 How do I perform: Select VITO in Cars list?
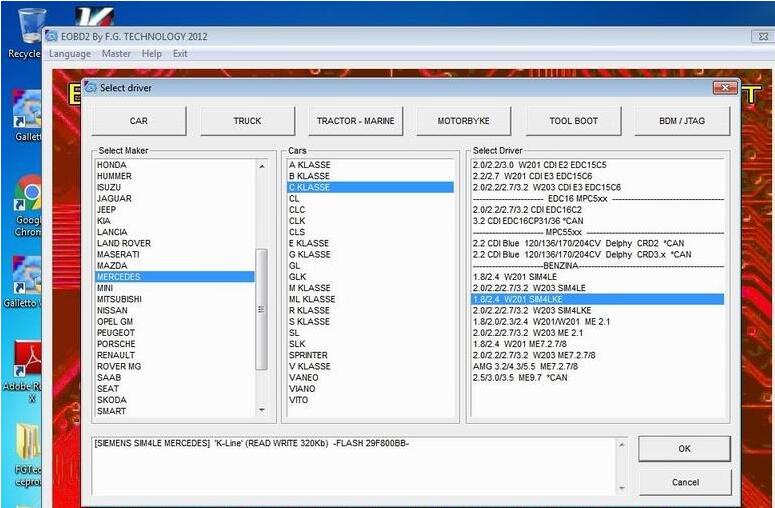tap(370, 400)
